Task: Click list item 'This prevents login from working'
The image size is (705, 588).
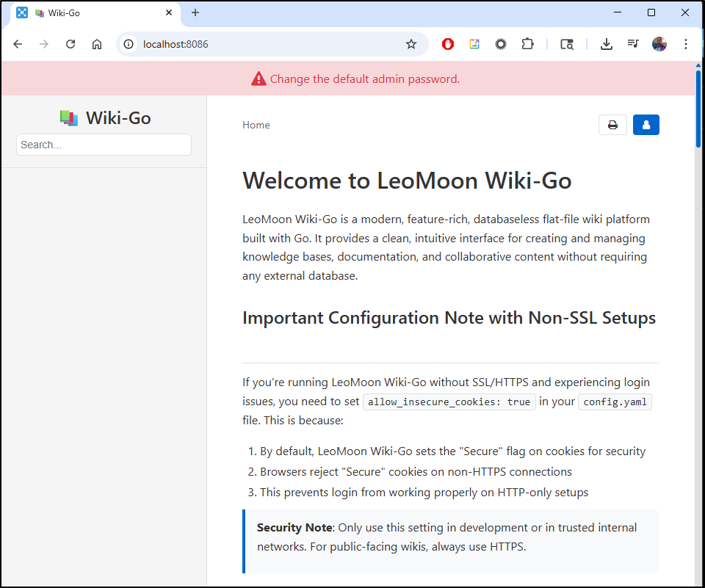Action: [x=424, y=493]
